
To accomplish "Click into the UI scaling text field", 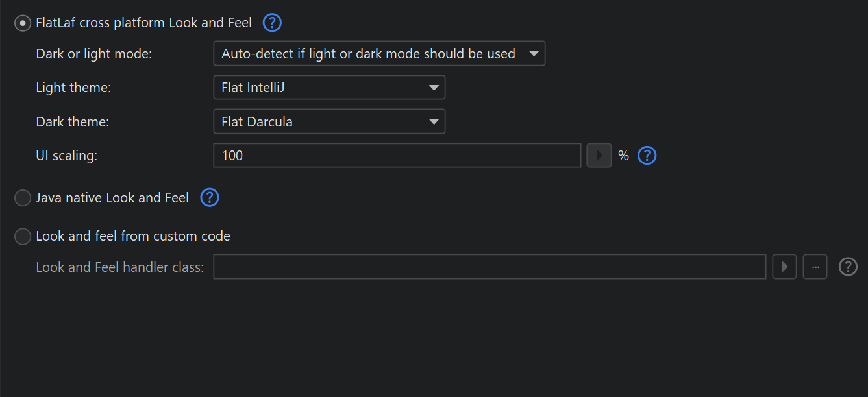I will 397,156.
